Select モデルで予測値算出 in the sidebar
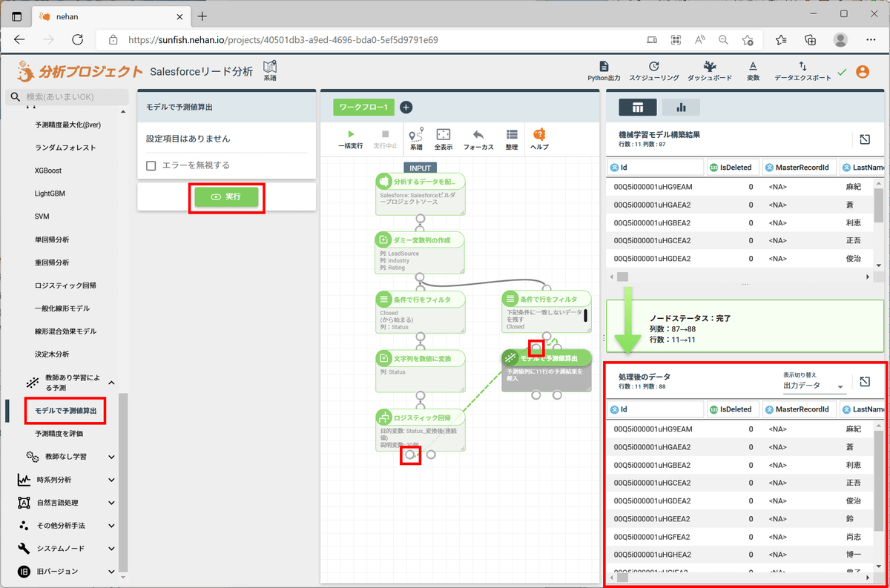The width and height of the screenshot is (890, 588). click(x=65, y=410)
